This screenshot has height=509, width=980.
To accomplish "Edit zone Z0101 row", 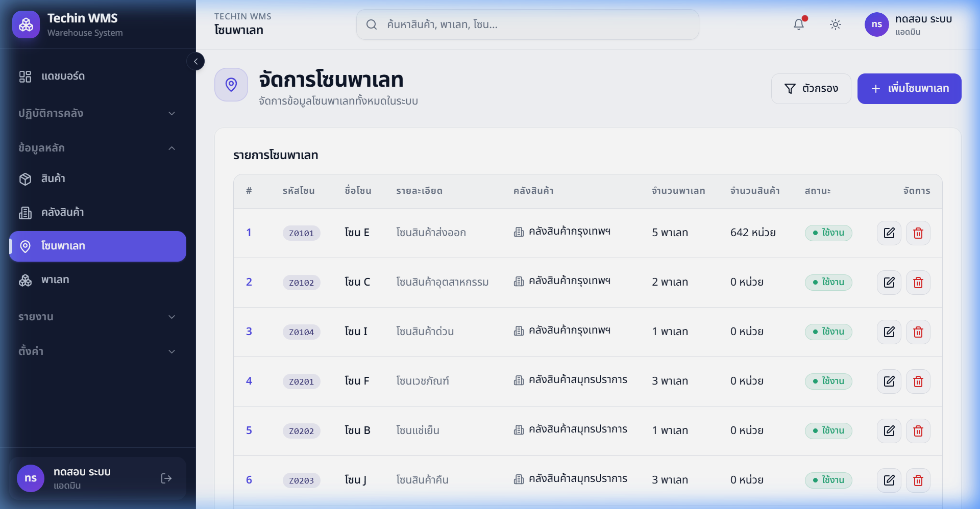I will [889, 233].
